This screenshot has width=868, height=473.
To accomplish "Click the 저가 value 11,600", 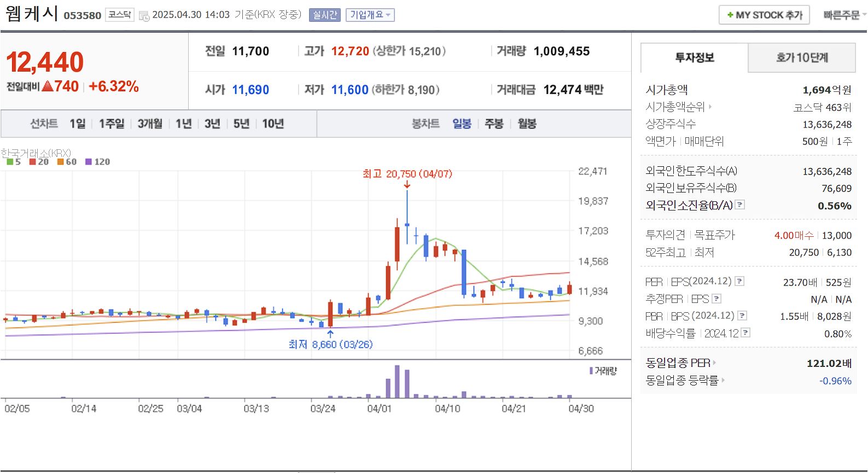I will coord(350,90).
